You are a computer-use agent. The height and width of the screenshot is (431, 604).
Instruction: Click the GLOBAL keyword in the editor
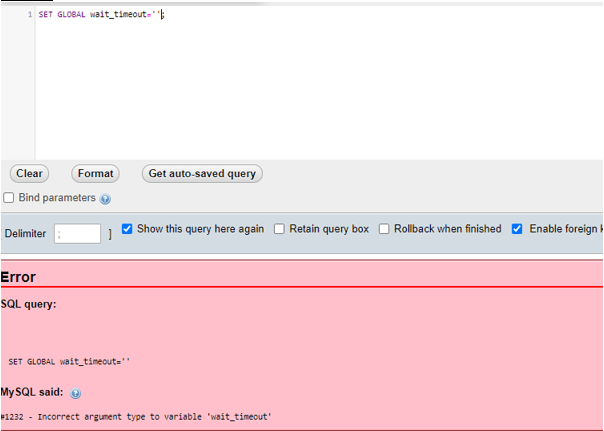pyautogui.click(x=71, y=15)
